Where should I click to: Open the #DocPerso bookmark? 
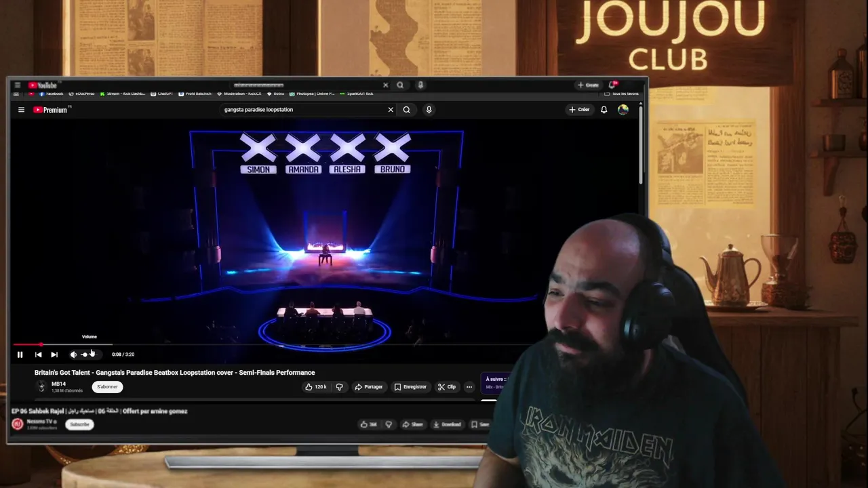[x=82, y=94]
